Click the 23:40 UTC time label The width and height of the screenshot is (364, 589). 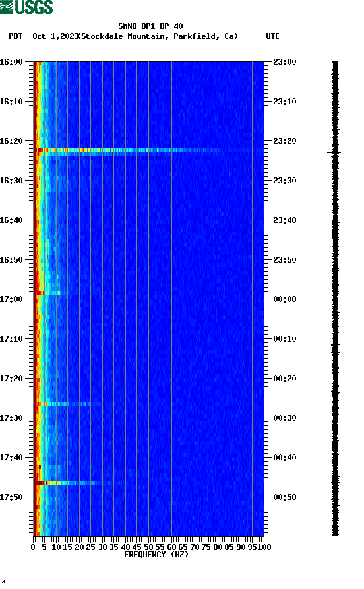(285, 220)
